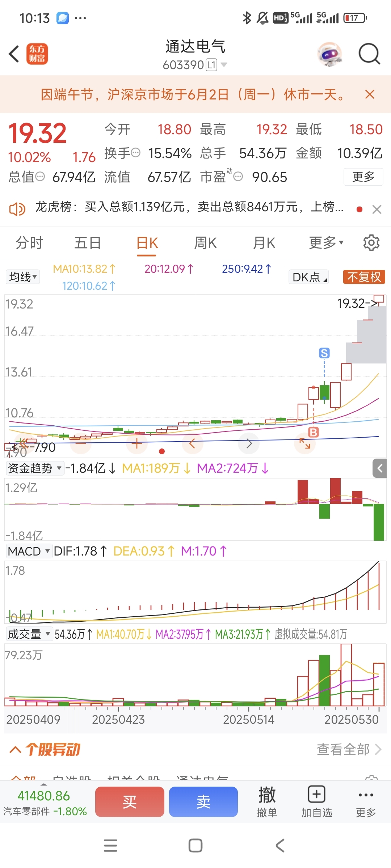Tap the DIF:1.78 MACD value
The width and height of the screenshot is (391, 868).
(x=80, y=551)
